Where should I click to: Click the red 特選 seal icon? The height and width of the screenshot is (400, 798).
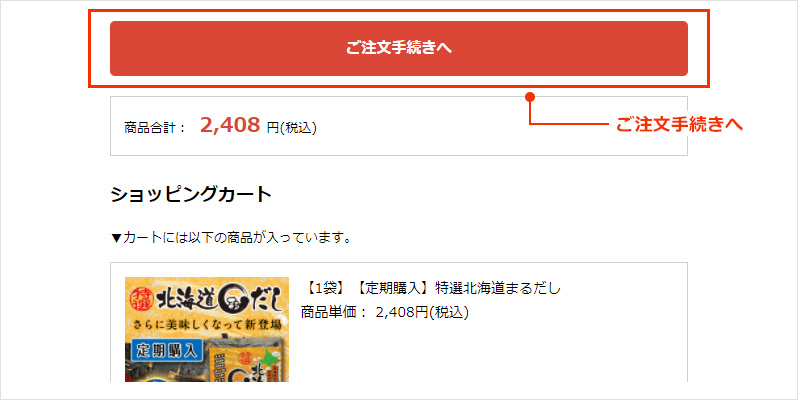142,300
